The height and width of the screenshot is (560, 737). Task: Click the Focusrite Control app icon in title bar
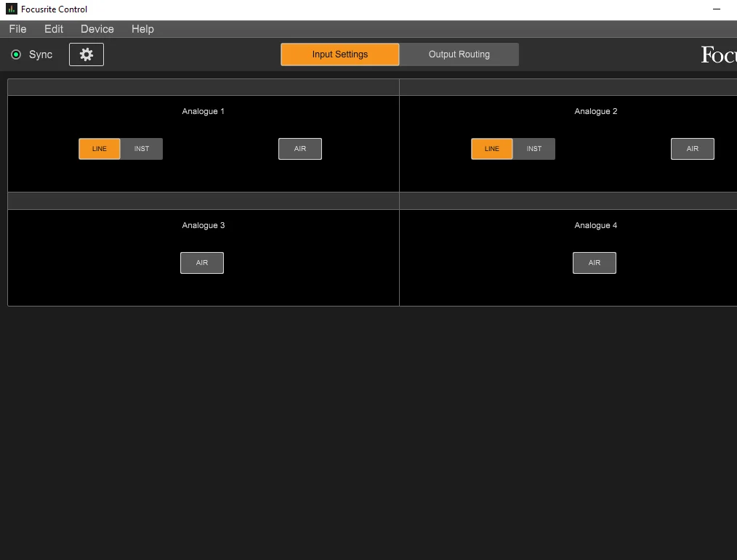point(12,9)
